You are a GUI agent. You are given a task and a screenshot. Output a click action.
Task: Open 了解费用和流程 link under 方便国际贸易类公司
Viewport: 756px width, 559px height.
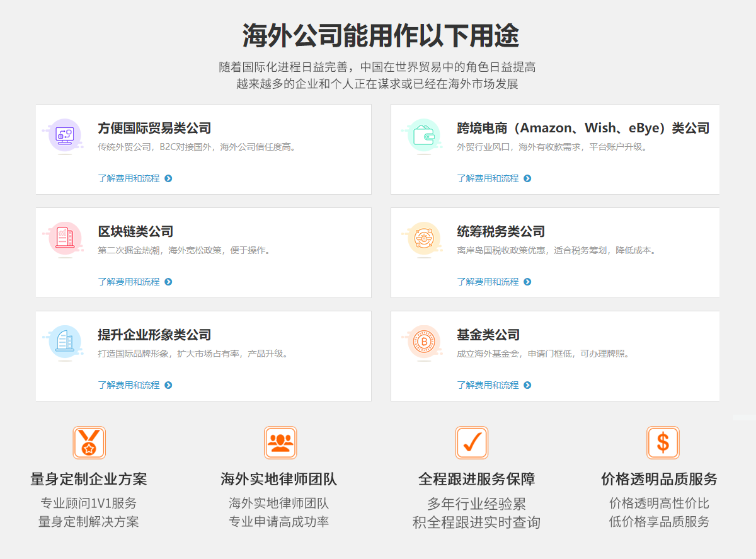pyautogui.click(x=129, y=178)
